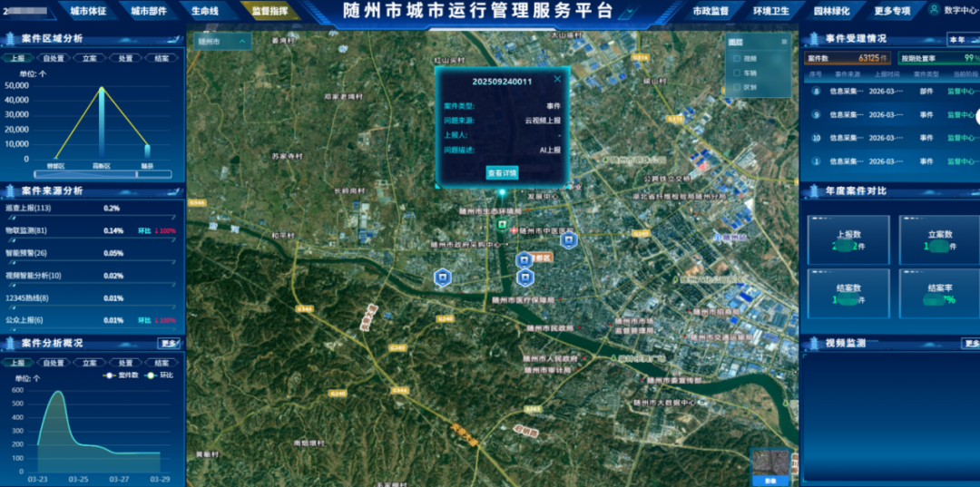Select the 监督指挥 tab
Viewport: 980px width, 487px height.
[269, 11]
